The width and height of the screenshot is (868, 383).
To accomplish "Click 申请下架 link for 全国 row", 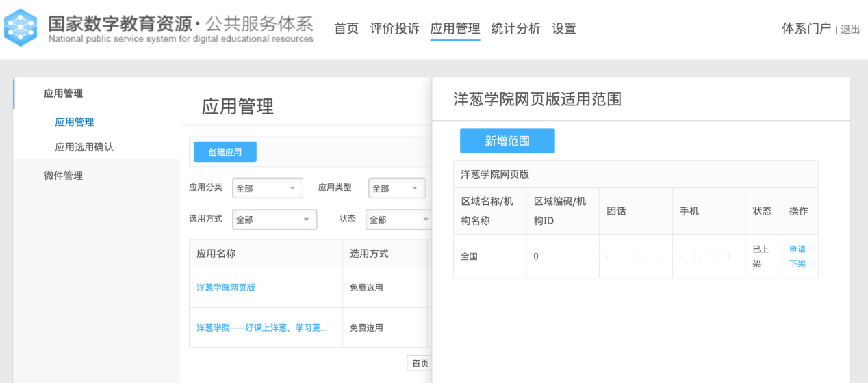I will click(x=797, y=256).
